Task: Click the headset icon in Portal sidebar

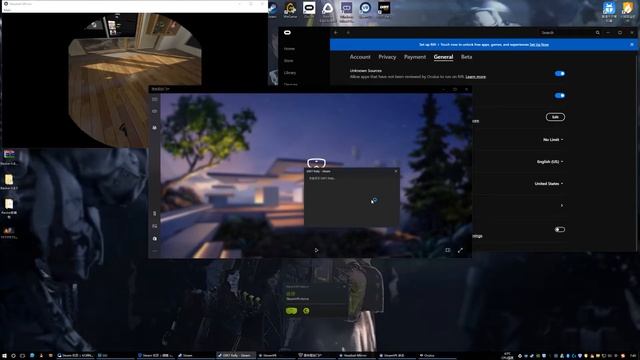Action: point(155,111)
